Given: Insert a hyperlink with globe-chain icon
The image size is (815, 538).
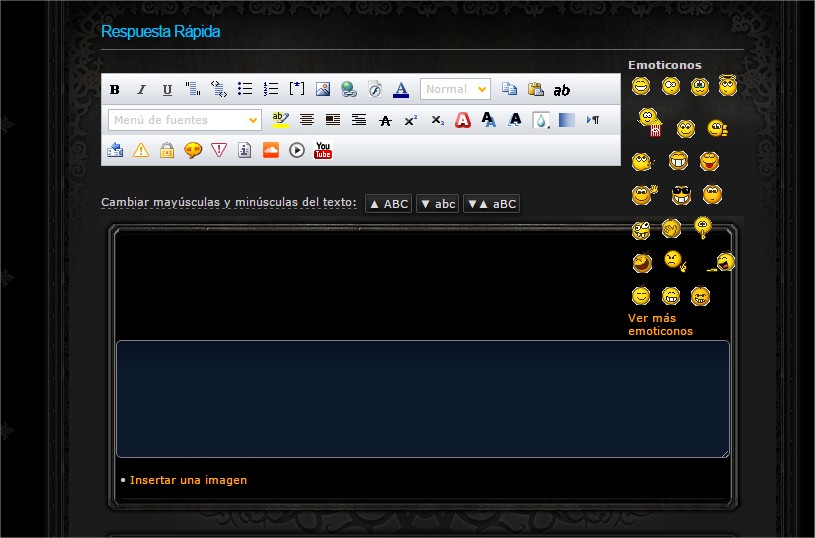Looking at the screenshot, I should coord(349,90).
